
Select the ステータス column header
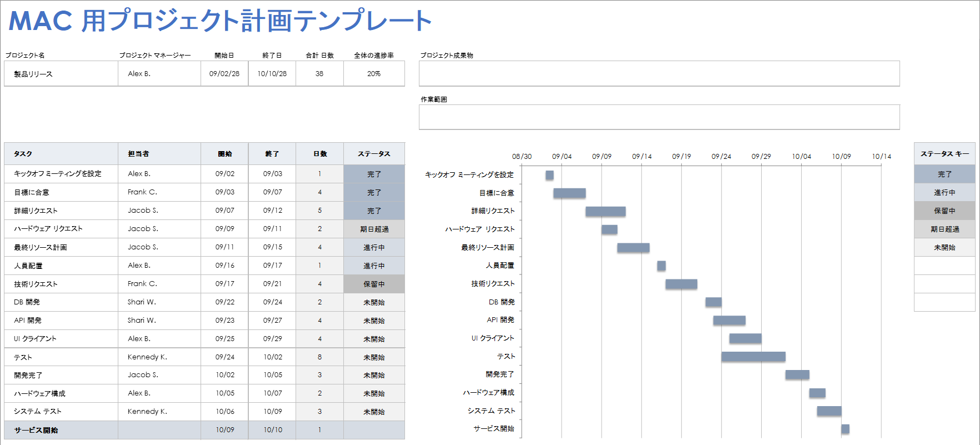click(374, 154)
